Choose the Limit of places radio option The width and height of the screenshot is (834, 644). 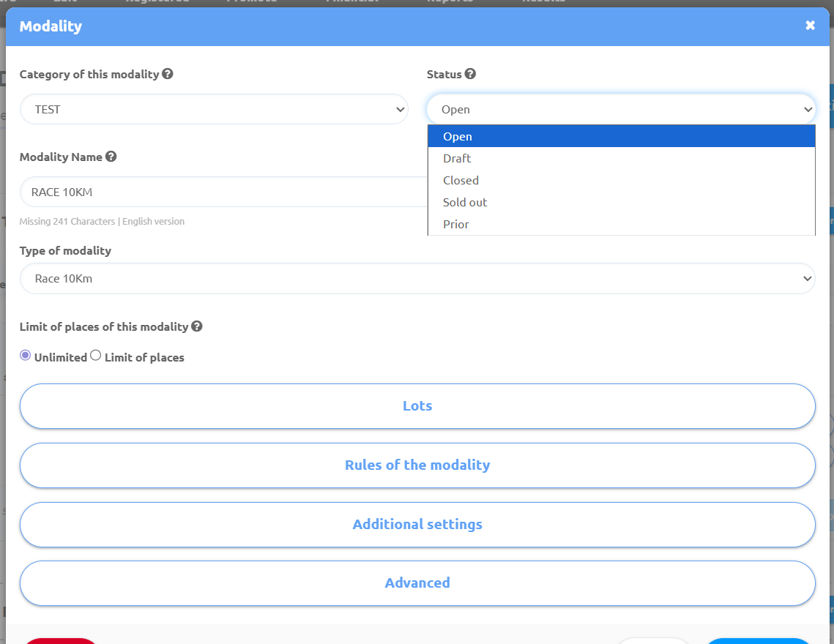click(95, 356)
